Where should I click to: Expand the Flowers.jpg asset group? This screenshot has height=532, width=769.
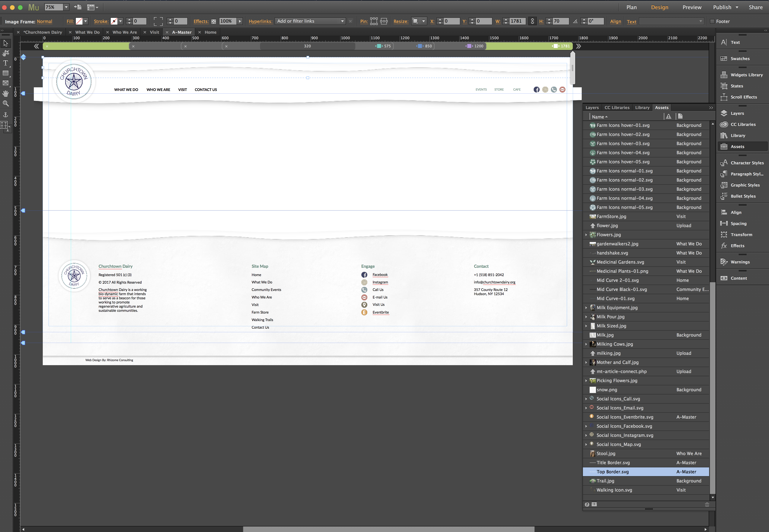586,234
